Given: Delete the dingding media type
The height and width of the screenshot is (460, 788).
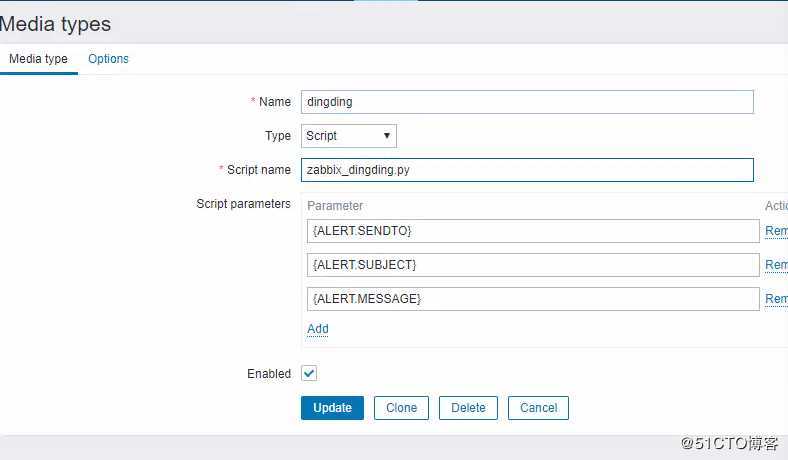Looking at the screenshot, I should coord(468,408).
